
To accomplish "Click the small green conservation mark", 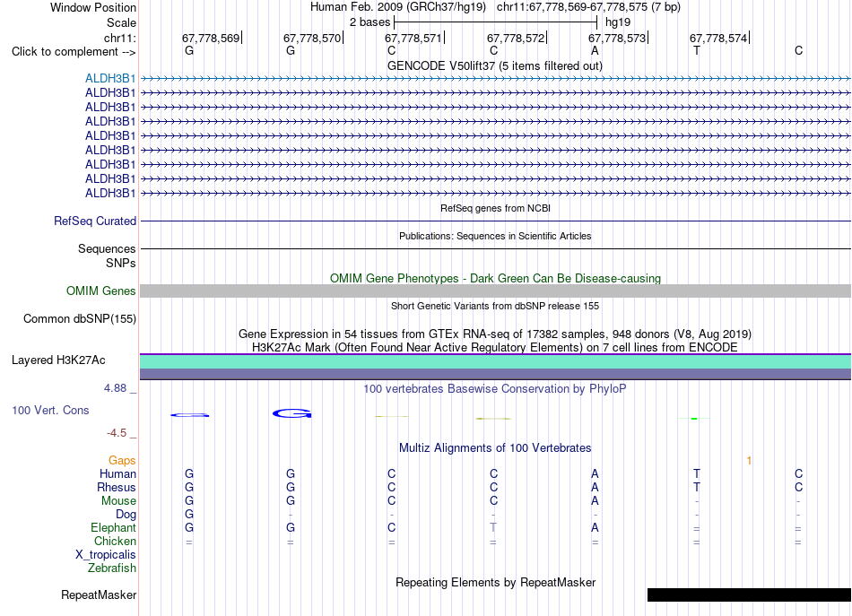I will coord(694,418).
